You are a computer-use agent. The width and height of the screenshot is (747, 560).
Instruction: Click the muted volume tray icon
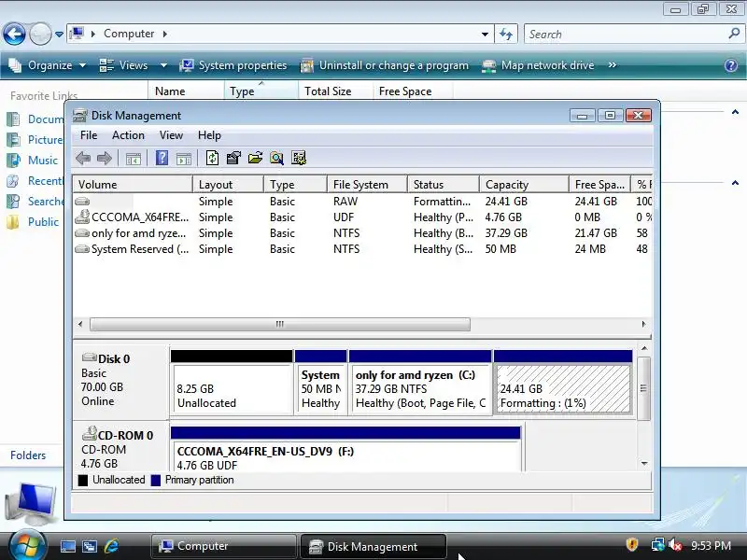click(x=675, y=544)
